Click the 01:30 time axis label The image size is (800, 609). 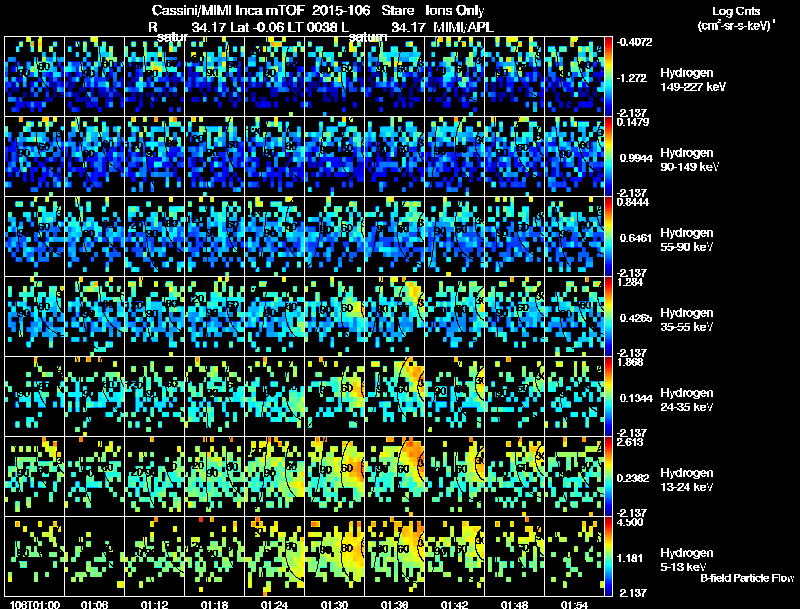[x=334, y=605]
